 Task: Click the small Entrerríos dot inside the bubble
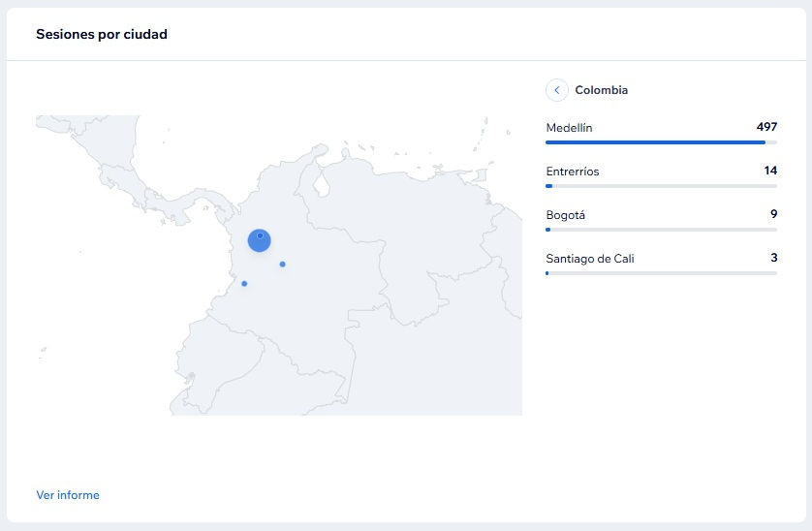(260, 235)
